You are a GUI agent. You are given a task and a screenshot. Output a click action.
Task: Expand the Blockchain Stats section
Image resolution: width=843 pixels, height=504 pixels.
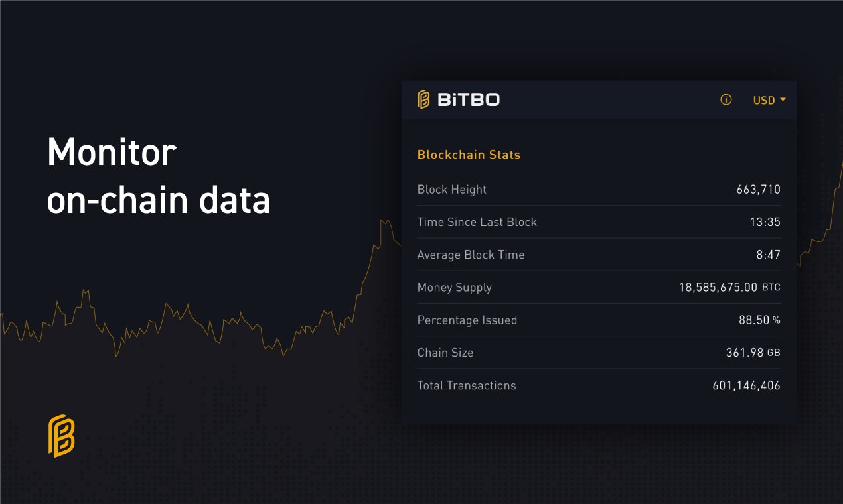(x=469, y=155)
